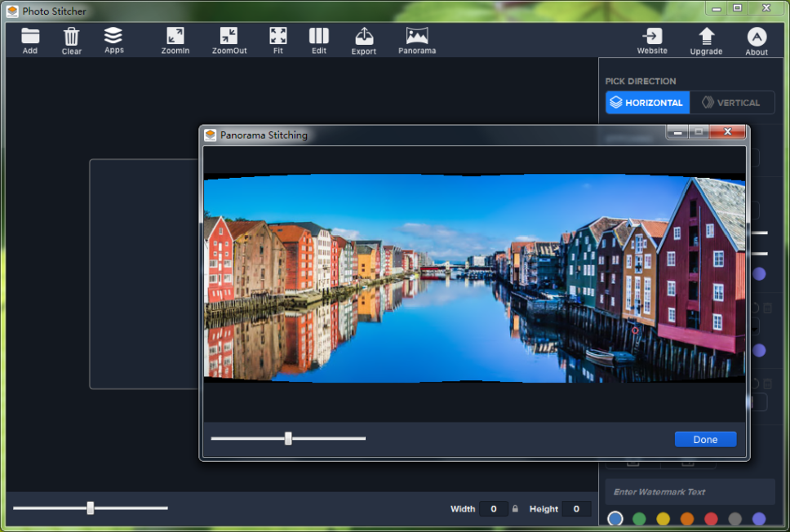Click the Clear icon to remove photos
790x532 pixels.
(71, 38)
